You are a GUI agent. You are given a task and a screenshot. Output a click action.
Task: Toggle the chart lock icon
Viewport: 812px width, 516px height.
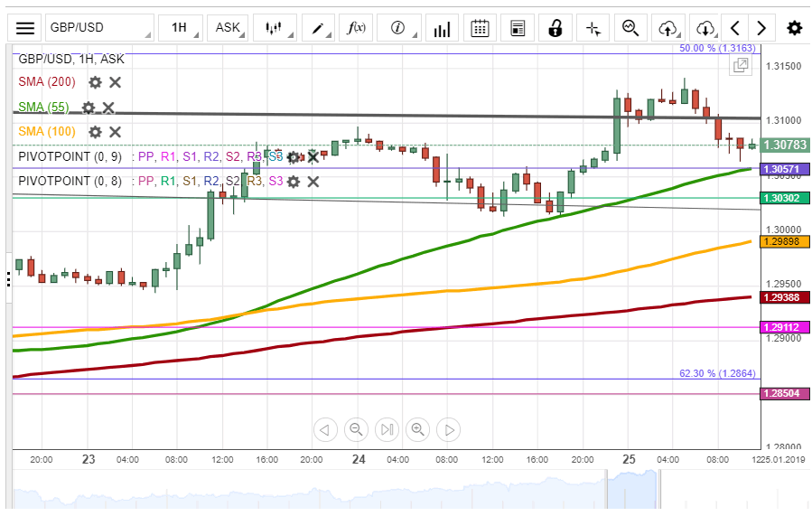pos(555,28)
